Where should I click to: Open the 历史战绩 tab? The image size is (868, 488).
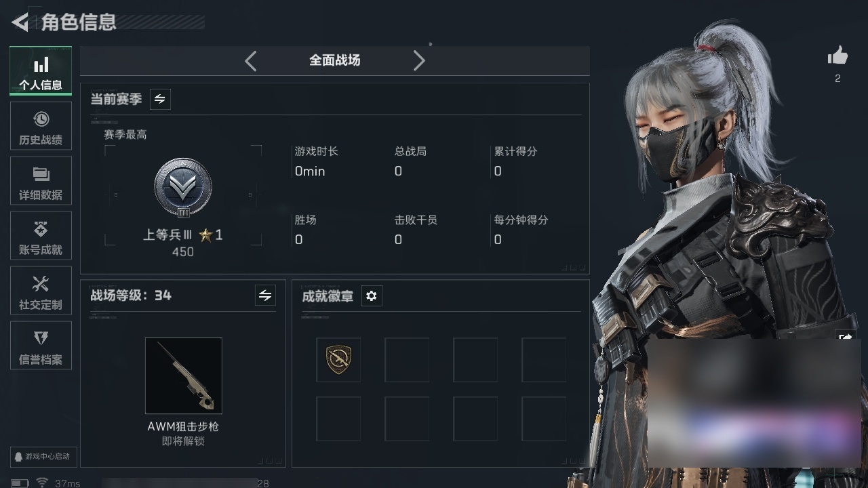click(41, 126)
